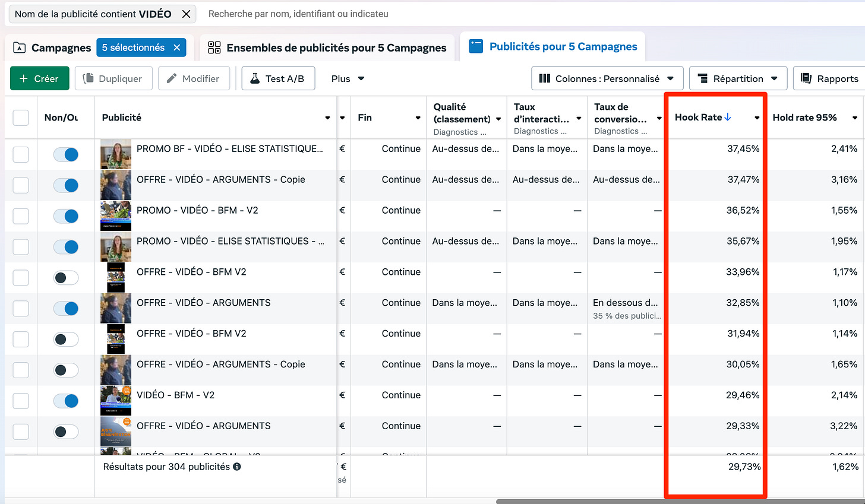
Task: Remove the VIDÉO name filter chip
Action: (x=186, y=14)
